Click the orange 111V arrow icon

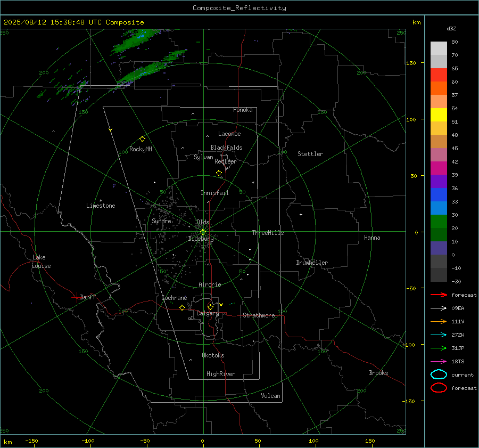[439, 321]
